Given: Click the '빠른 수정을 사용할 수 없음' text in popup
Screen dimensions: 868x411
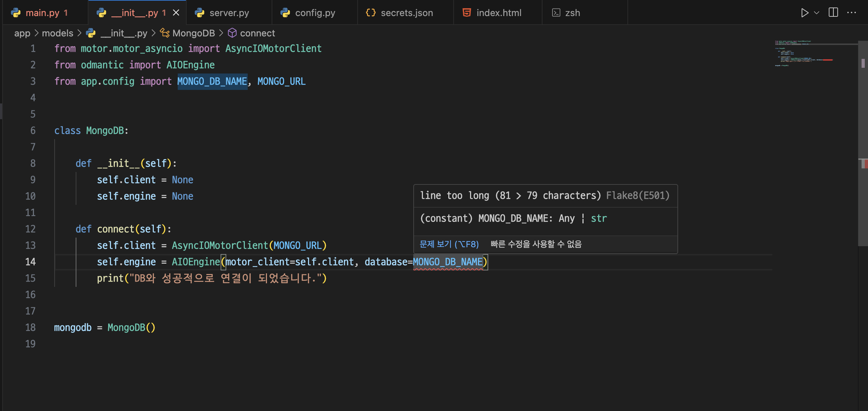Looking at the screenshot, I should [x=536, y=244].
